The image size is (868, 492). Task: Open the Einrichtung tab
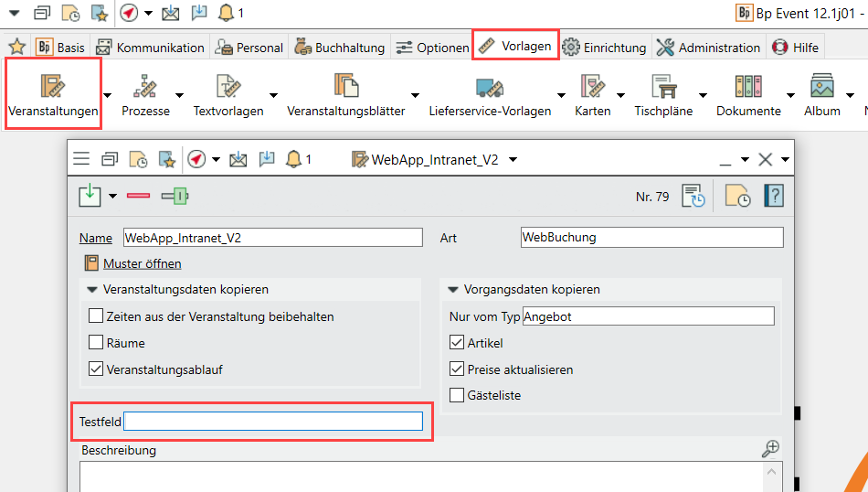tap(605, 48)
